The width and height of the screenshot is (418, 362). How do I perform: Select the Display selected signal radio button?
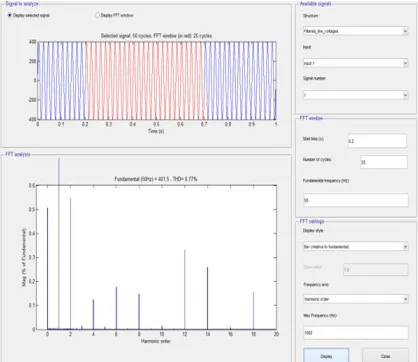[x=10, y=15]
